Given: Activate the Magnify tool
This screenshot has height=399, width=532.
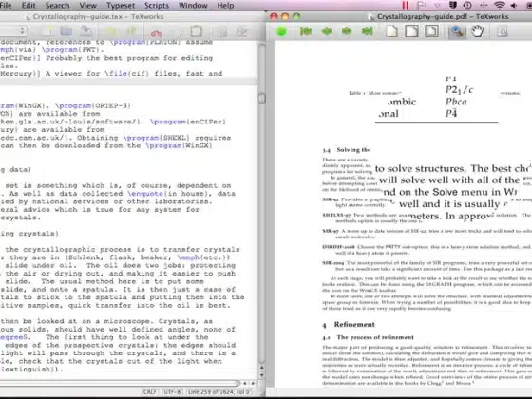Looking at the screenshot, I should tap(457, 31).
